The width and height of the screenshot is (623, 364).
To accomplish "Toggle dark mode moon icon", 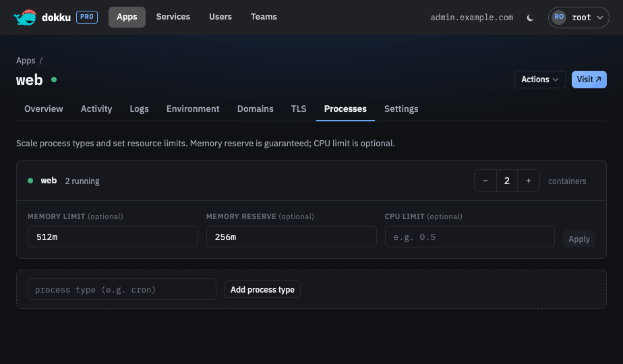I will (530, 18).
